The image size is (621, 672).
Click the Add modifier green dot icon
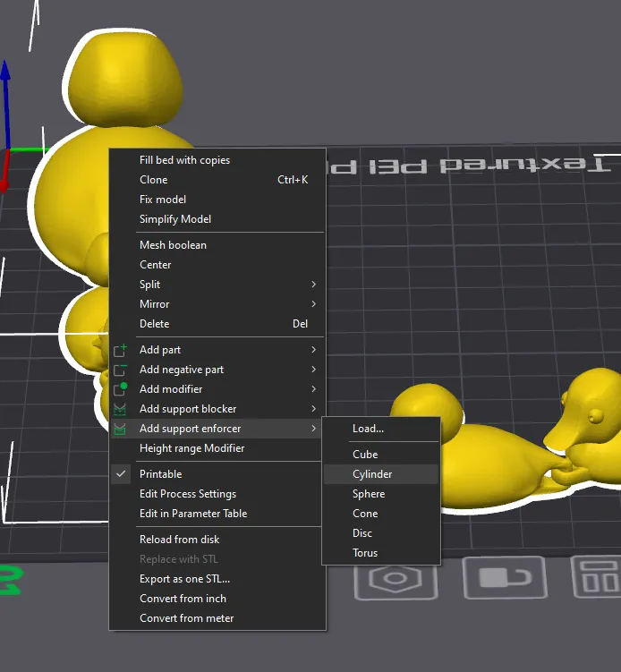pos(120,388)
